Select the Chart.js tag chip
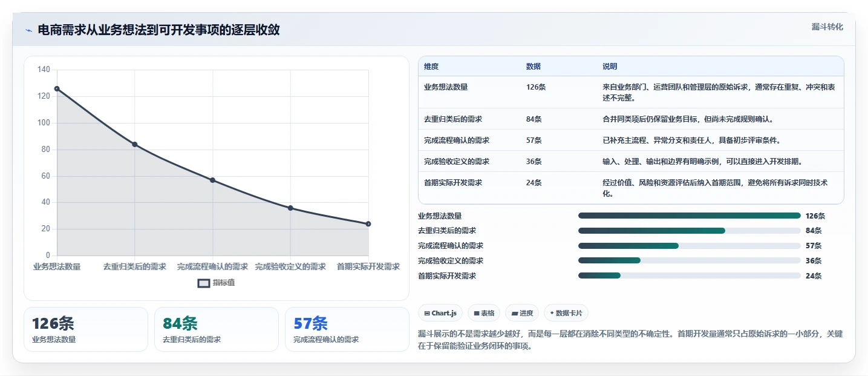 click(x=441, y=313)
